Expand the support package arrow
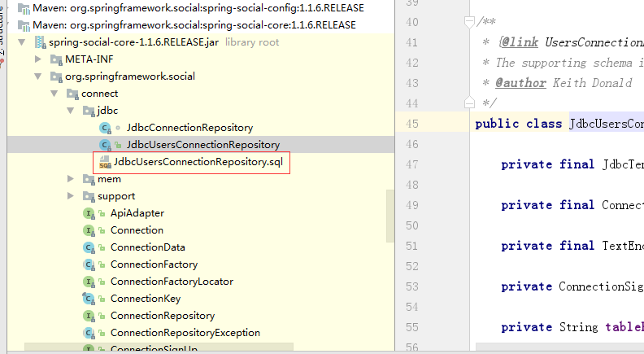 click(70, 195)
